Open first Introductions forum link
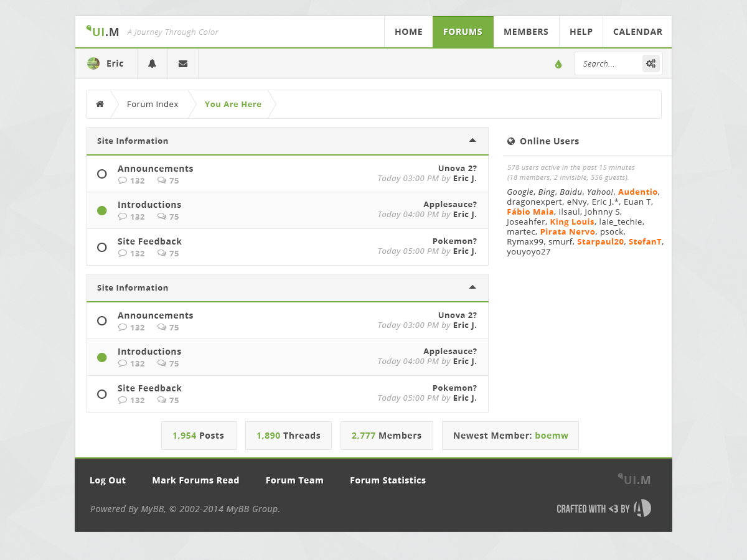Image resolution: width=747 pixels, height=560 pixels. 149,205
